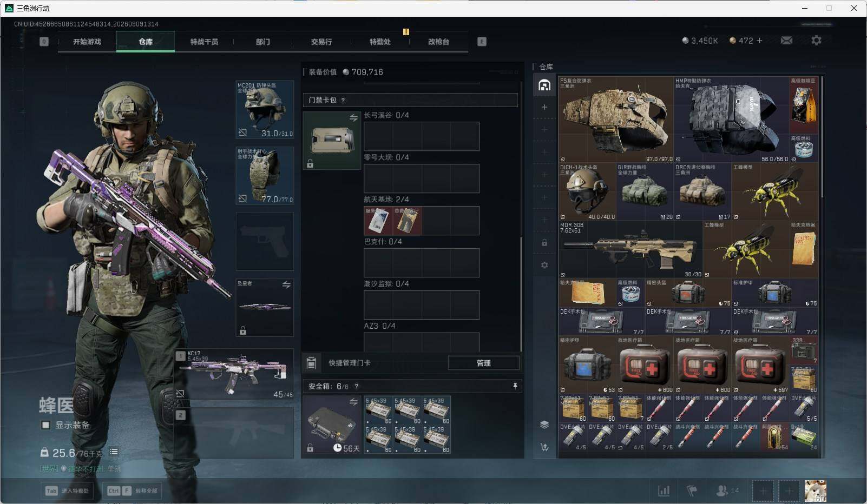Select the 战地医疗箱 with 597 durability
867x504 pixels.
760,365
